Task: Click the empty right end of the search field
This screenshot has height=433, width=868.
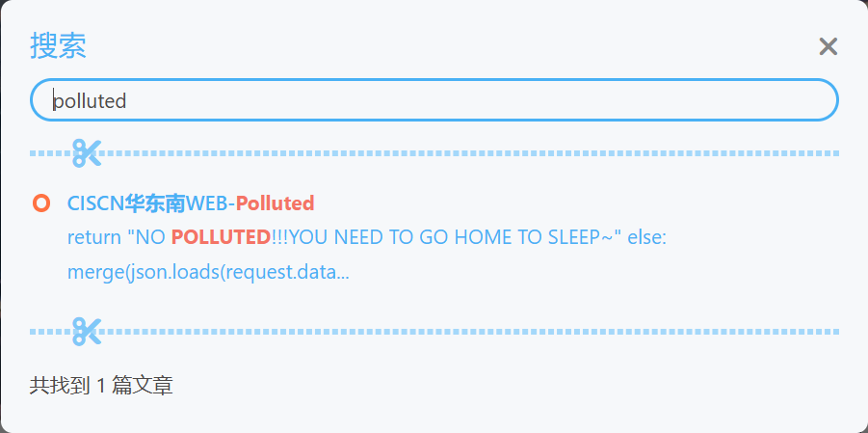Action: coord(751,100)
